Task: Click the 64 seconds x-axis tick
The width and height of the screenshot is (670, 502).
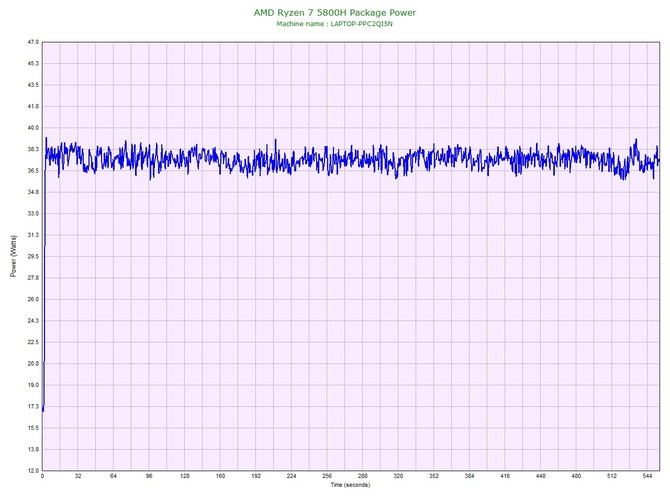Action: click(113, 476)
